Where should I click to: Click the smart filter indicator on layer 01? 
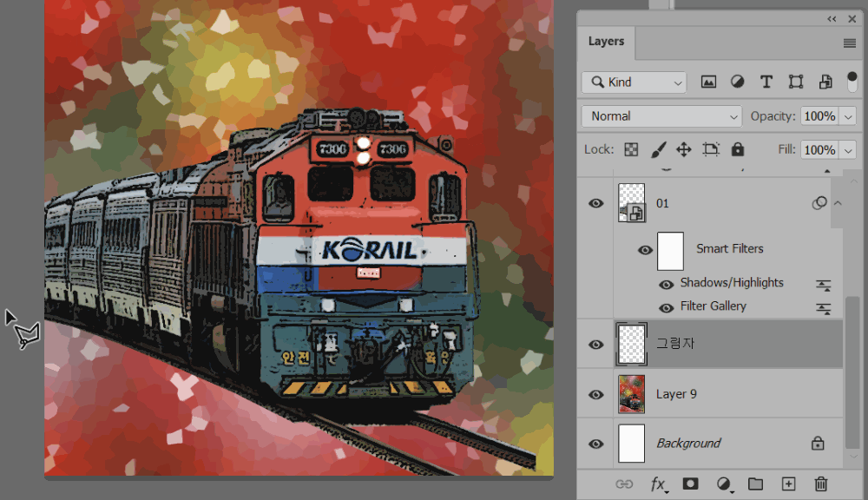(819, 203)
